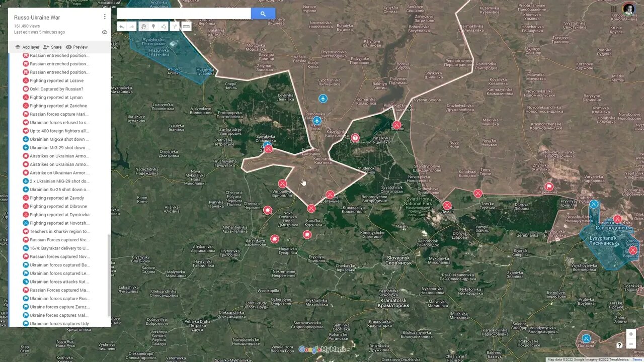Select '16/4: Bayraktar delivery to U...' item

tap(56, 248)
